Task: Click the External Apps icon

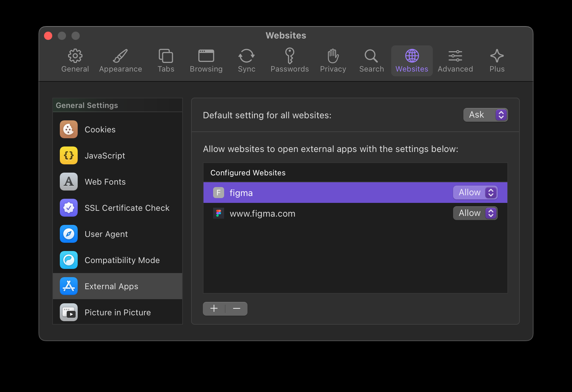Action: [69, 286]
